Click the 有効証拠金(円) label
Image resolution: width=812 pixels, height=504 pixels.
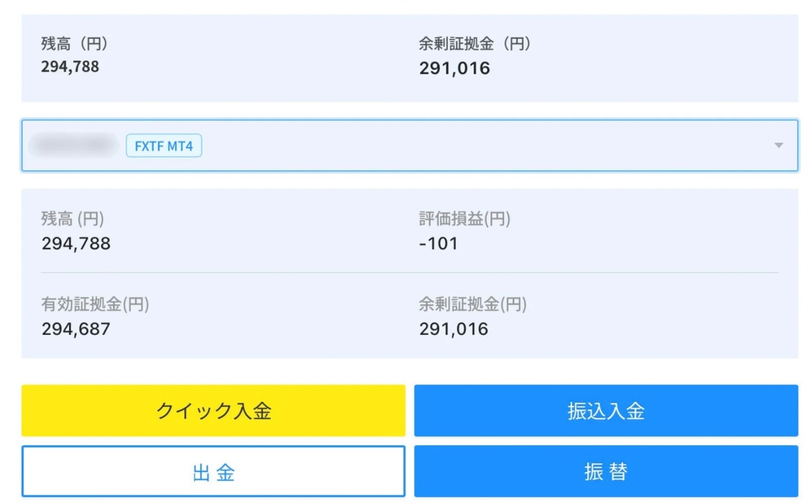coord(95,304)
